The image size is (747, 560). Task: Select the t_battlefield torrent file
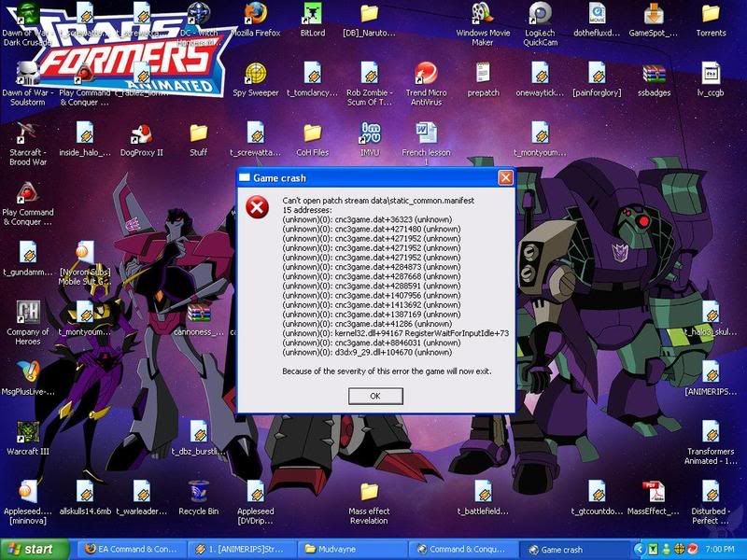pyautogui.click(x=483, y=493)
